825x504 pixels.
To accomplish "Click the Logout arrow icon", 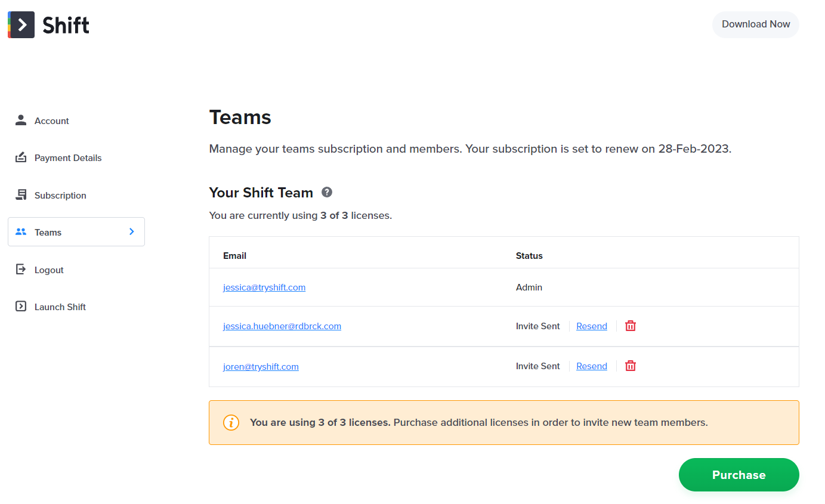I will tap(21, 270).
